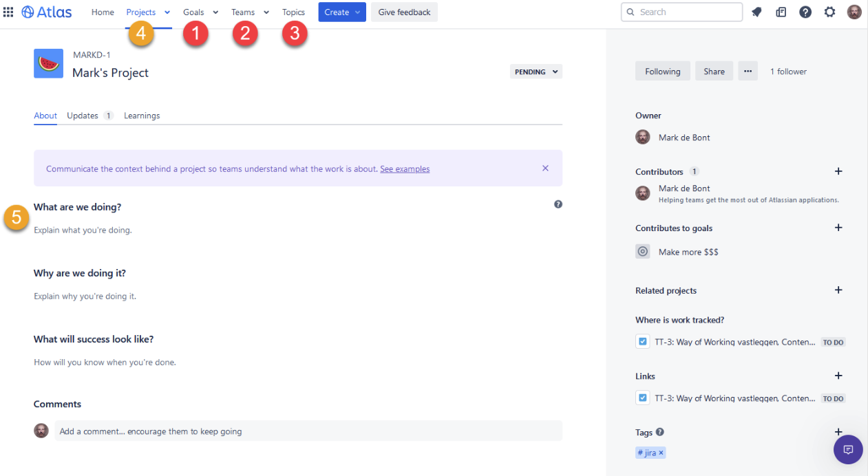
Task: Toggle the TT-3 checkbox under Links
Action: [642, 398]
